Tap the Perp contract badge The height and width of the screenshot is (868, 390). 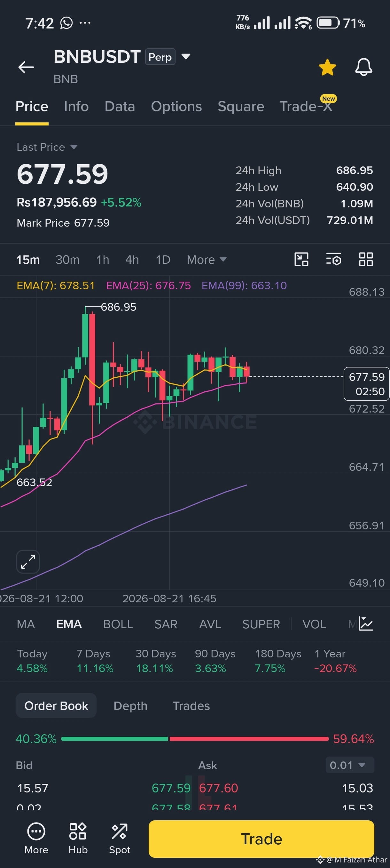[x=160, y=57]
